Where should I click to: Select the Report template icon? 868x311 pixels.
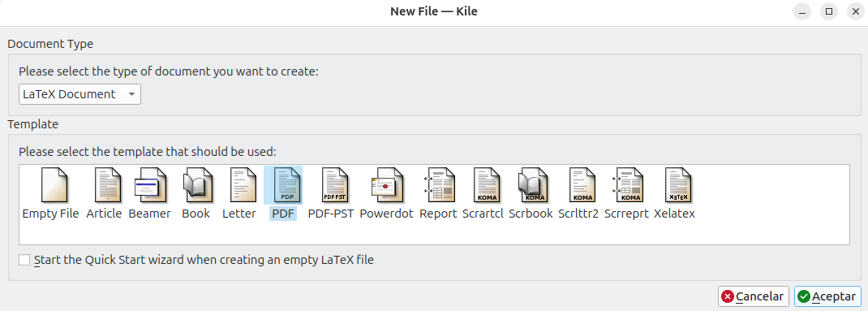pos(439,186)
